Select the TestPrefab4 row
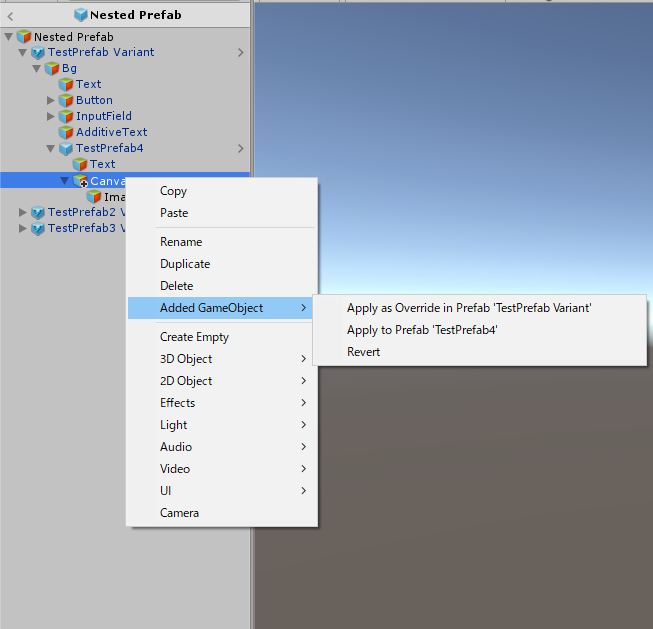 coord(125,148)
